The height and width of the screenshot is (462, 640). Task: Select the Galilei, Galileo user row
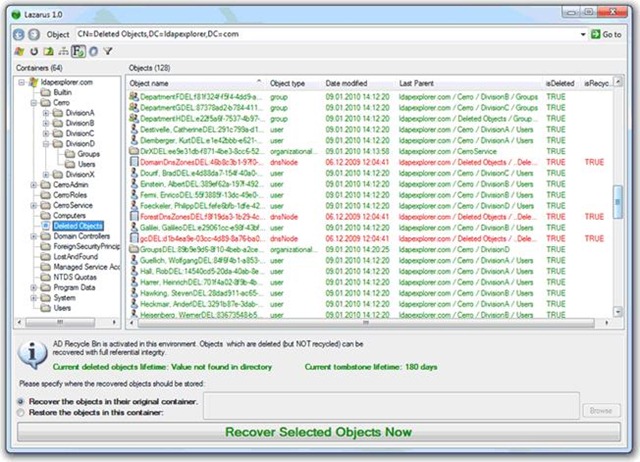pyautogui.click(x=369, y=228)
